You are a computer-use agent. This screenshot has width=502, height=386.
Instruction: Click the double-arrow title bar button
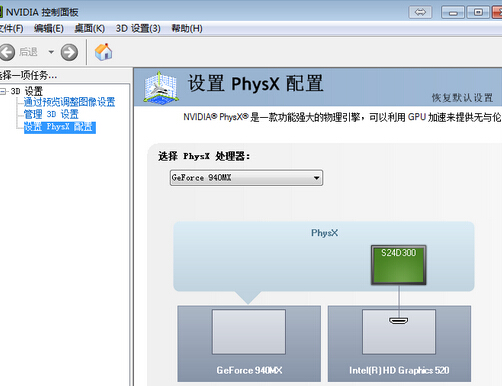point(420,12)
